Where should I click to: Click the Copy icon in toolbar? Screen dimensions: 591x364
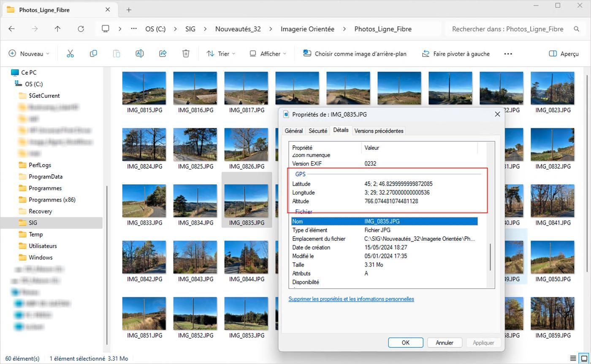pos(93,54)
